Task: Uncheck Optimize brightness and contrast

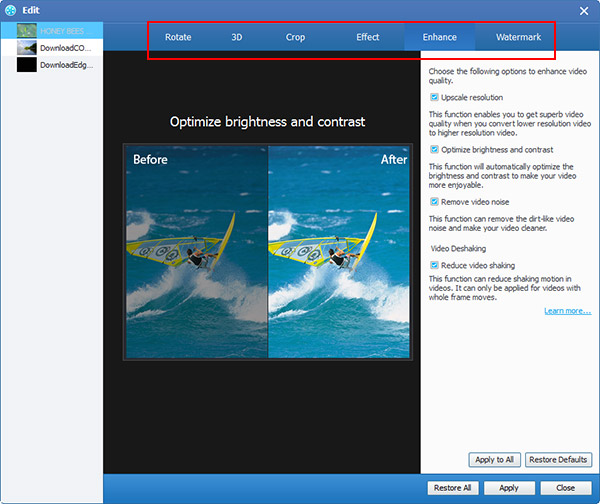Action: point(434,149)
